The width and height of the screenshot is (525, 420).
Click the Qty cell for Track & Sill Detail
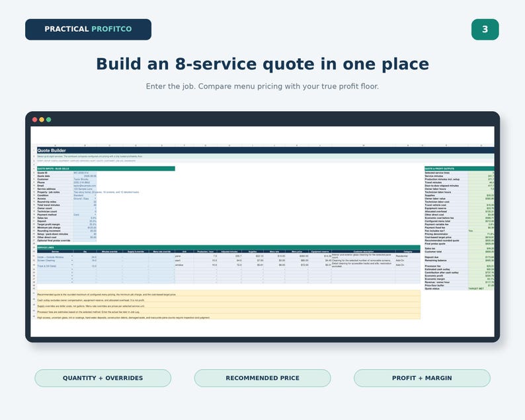(85, 266)
